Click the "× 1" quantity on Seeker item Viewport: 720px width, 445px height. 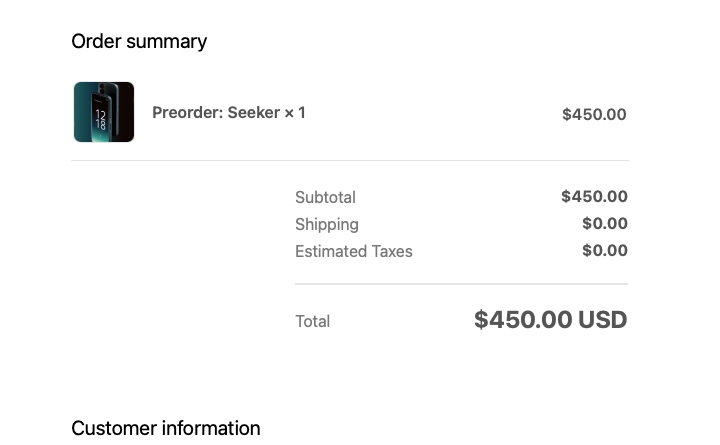(295, 113)
